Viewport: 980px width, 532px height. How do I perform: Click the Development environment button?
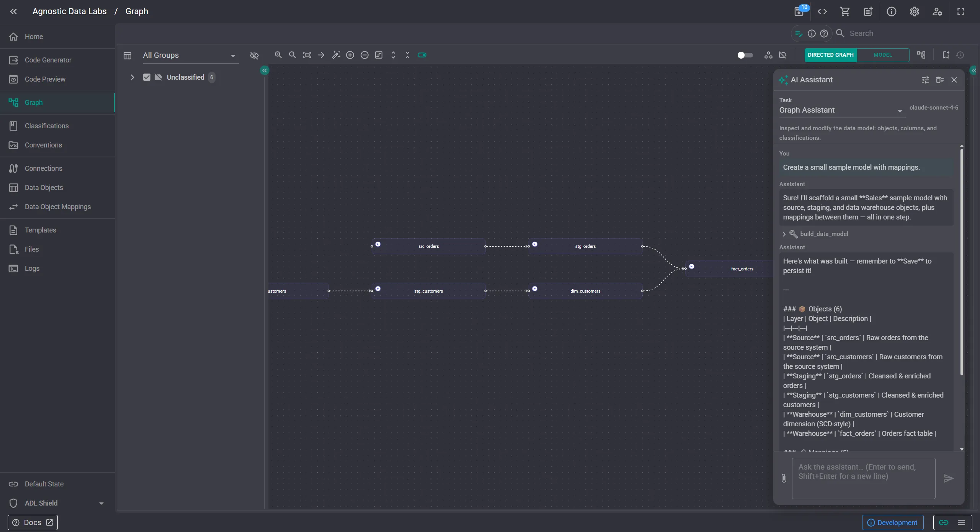pyautogui.click(x=893, y=523)
